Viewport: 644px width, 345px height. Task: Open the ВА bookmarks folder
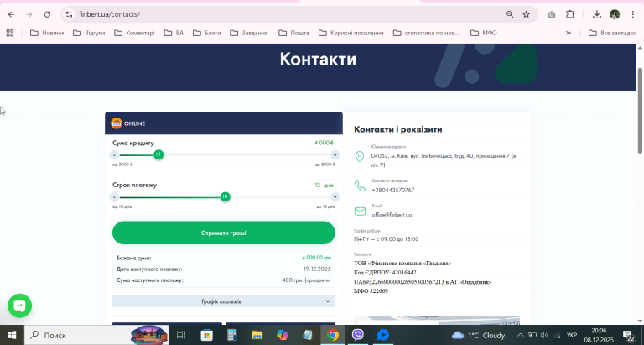tap(174, 33)
